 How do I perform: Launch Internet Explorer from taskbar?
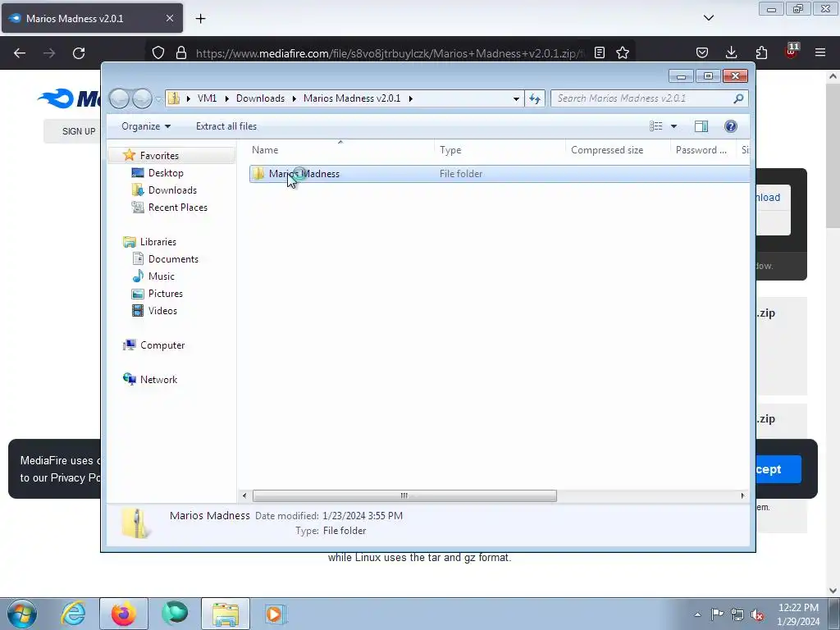click(x=73, y=614)
